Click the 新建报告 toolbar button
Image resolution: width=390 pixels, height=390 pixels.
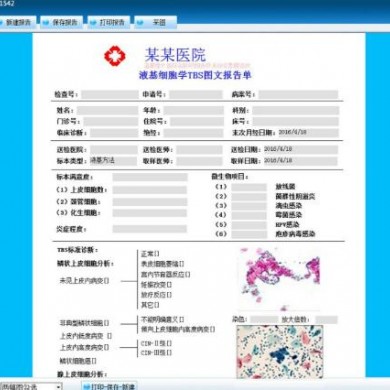17,22
